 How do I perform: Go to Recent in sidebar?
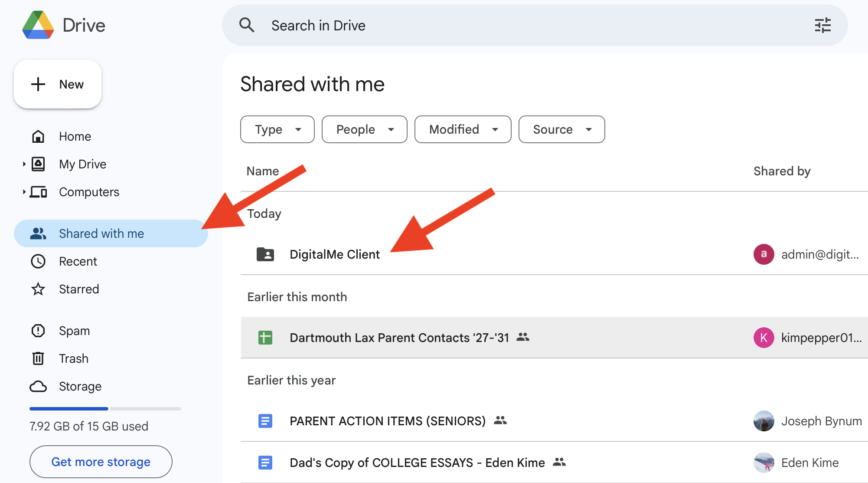(x=78, y=261)
